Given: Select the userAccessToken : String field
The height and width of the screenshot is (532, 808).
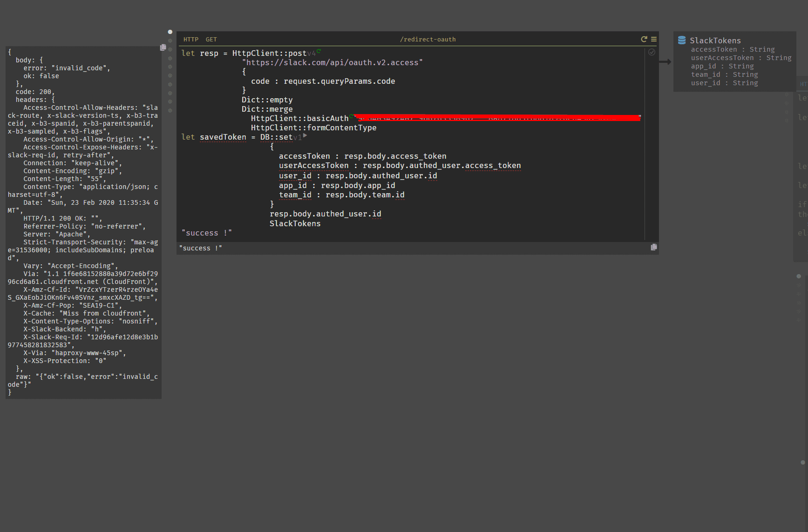Looking at the screenshot, I should click(x=741, y=58).
